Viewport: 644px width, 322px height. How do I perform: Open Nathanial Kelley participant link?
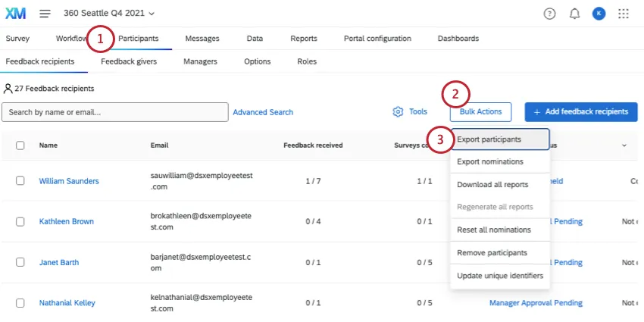coord(67,304)
